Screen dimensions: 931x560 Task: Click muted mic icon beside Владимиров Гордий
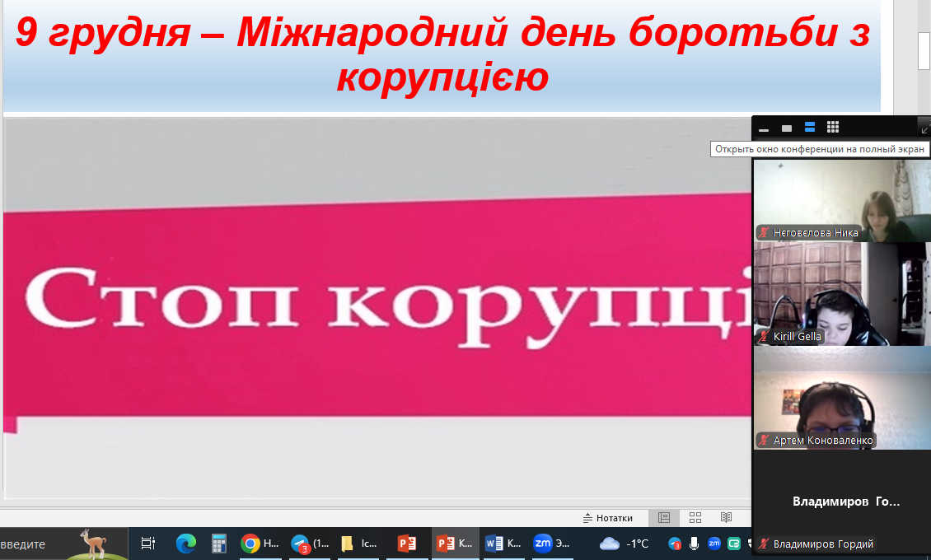[x=764, y=544]
